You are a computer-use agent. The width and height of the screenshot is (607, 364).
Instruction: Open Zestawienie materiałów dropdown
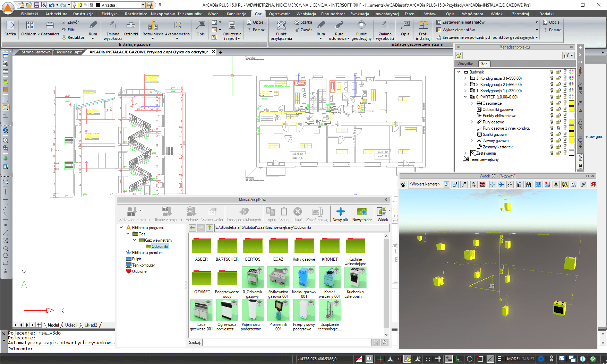coord(536,22)
